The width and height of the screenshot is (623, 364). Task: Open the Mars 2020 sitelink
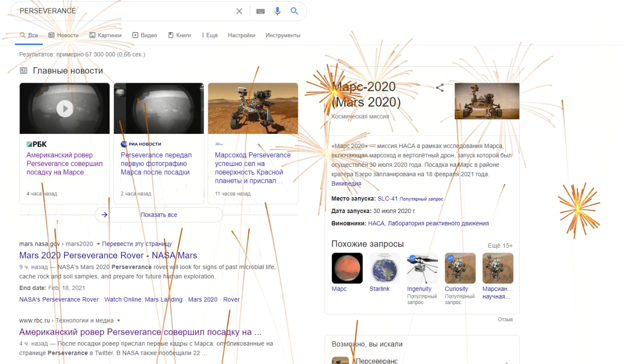tap(202, 299)
